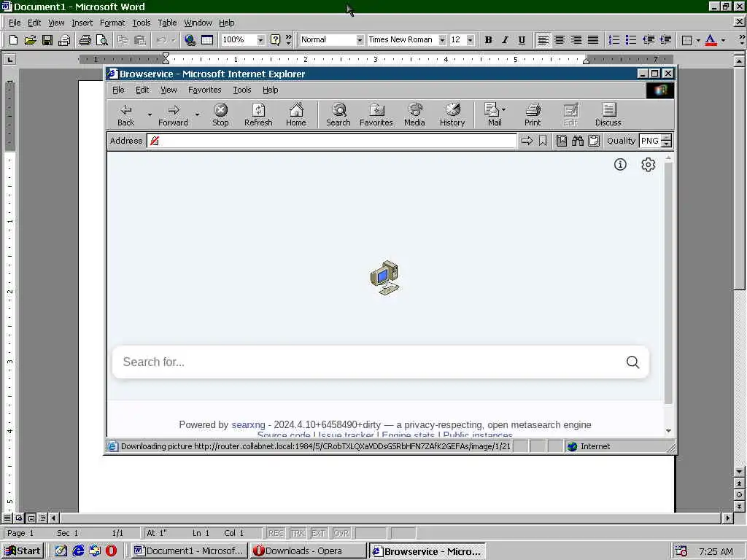Click Increase Indent icon in Word
Image resolution: width=747 pixels, height=560 pixels.
pyautogui.click(x=665, y=40)
